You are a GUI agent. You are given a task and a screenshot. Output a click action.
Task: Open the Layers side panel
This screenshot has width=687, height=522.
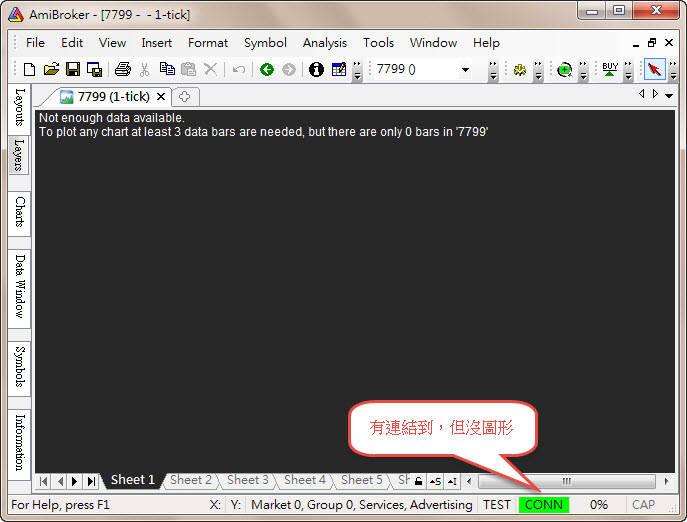tap(19, 155)
